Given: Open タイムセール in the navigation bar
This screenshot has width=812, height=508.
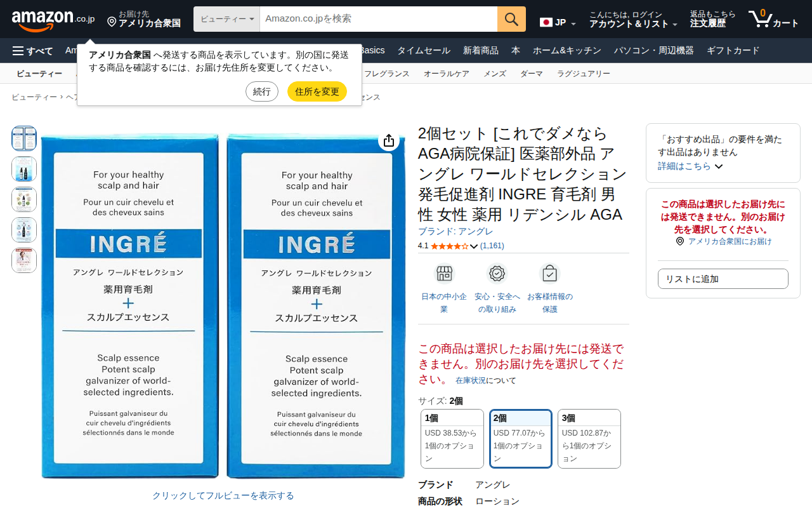Looking at the screenshot, I should pyautogui.click(x=424, y=51).
